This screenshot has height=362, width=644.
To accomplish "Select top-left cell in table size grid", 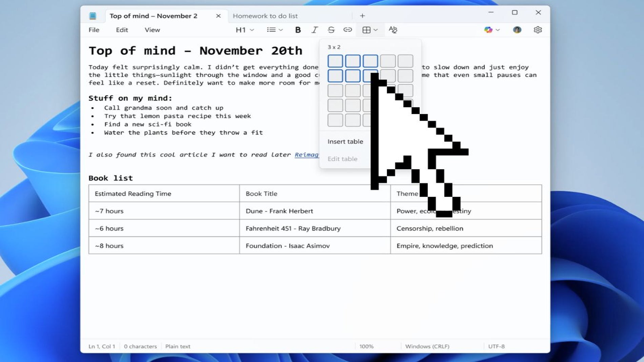I will 335,61.
